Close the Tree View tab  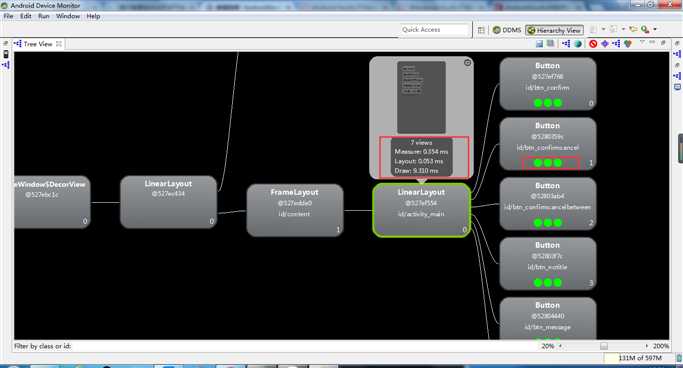59,44
